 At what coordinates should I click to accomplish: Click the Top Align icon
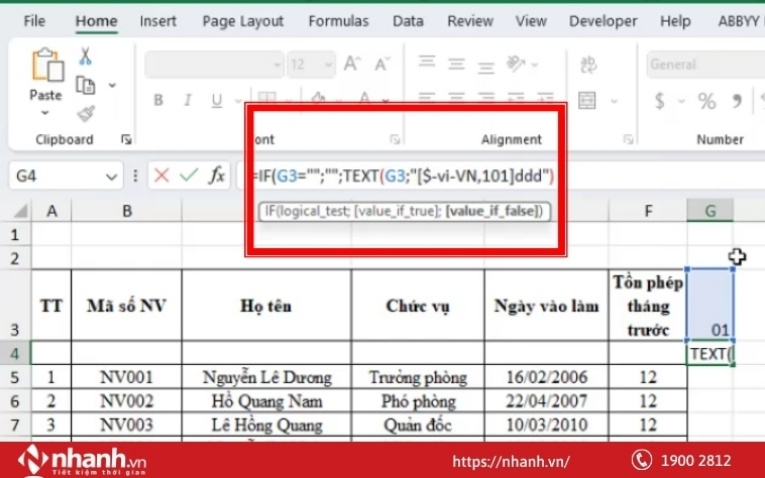click(x=427, y=61)
